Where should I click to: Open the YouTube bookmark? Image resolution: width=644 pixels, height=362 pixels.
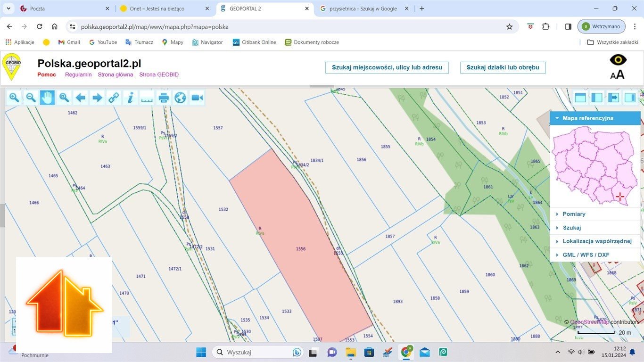point(103,42)
